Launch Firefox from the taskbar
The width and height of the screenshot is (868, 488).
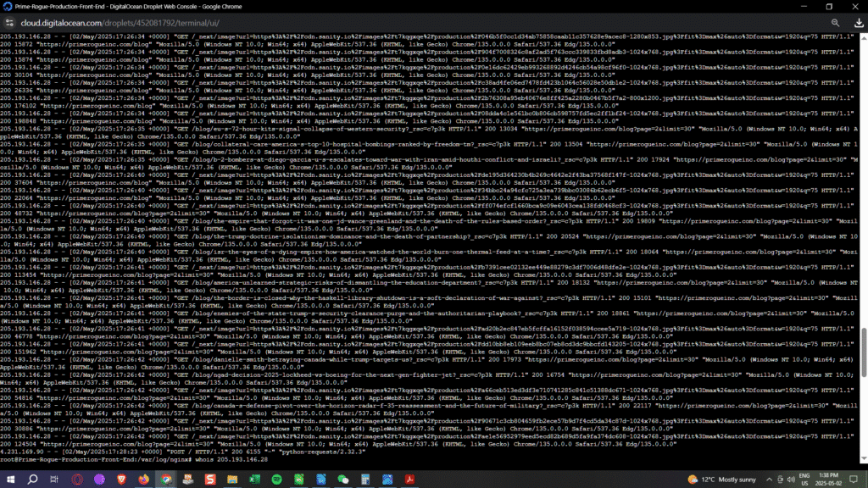142,479
